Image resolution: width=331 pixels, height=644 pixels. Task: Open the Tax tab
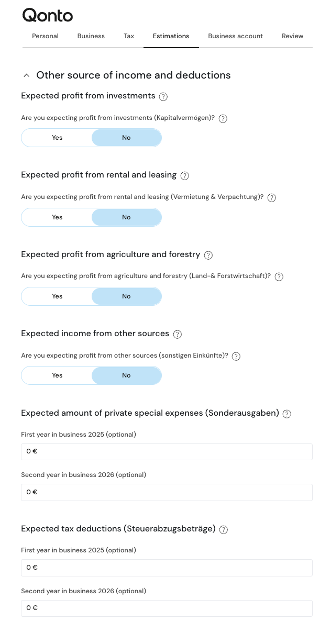tap(129, 36)
